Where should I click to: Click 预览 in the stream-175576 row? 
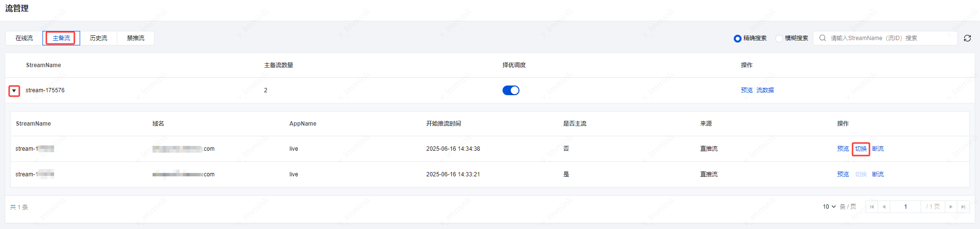(x=747, y=90)
